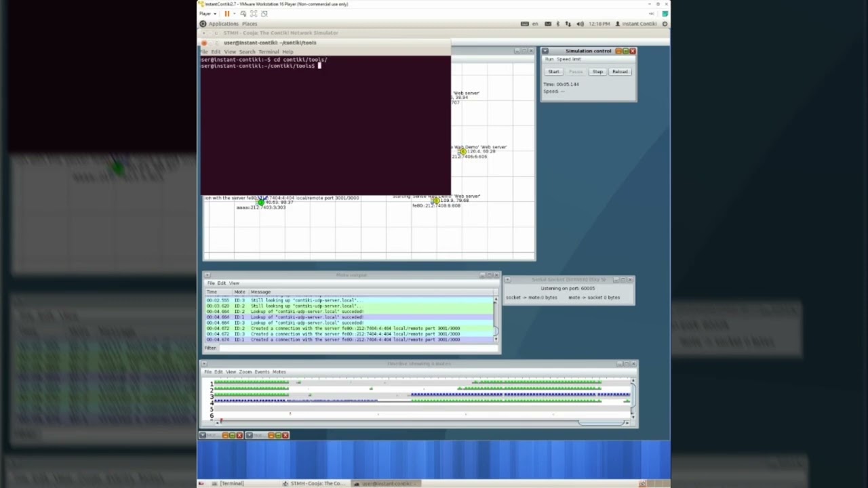The width and height of the screenshot is (868, 488).
Task: Click show desktop icon in bottom taskbar
Action: click(x=201, y=483)
